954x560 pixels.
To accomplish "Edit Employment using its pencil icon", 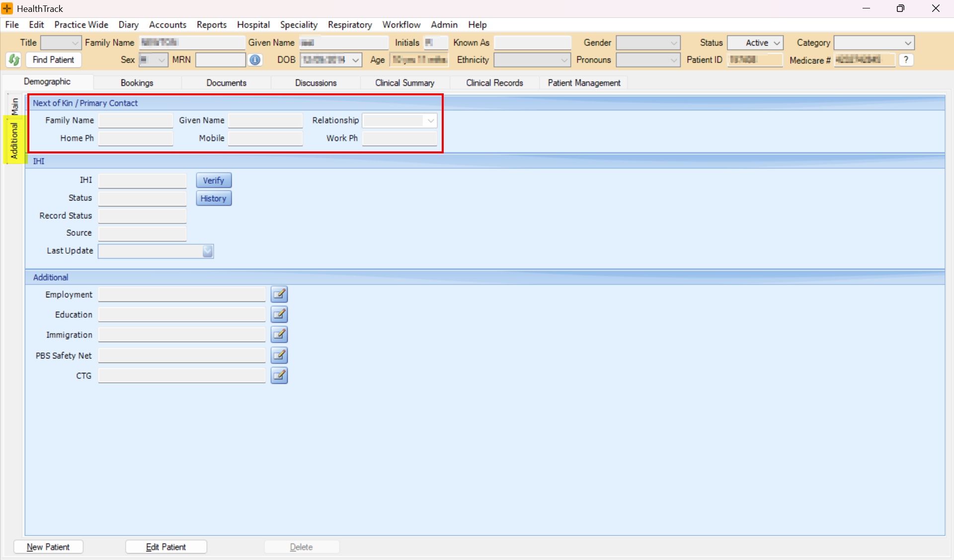I will [x=279, y=294].
